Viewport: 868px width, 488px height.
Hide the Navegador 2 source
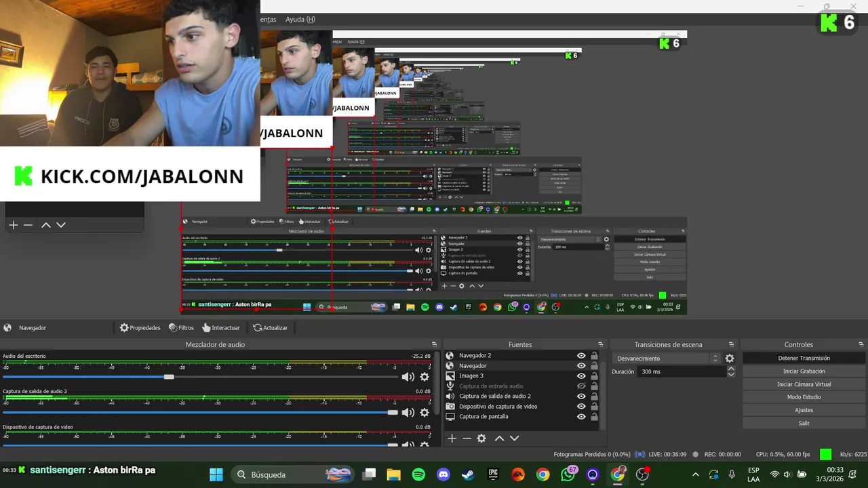coord(581,355)
